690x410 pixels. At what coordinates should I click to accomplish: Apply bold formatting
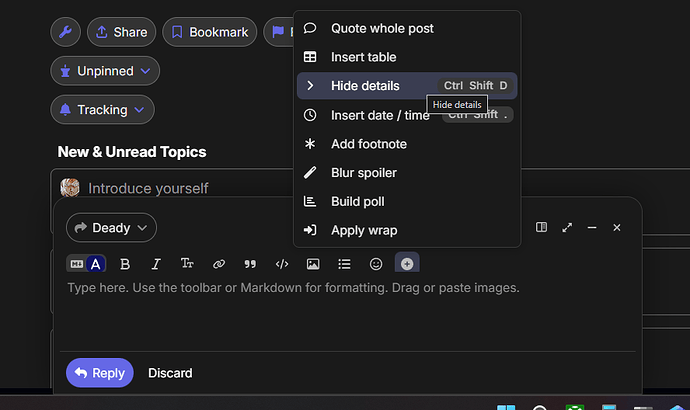(x=125, y=264)
